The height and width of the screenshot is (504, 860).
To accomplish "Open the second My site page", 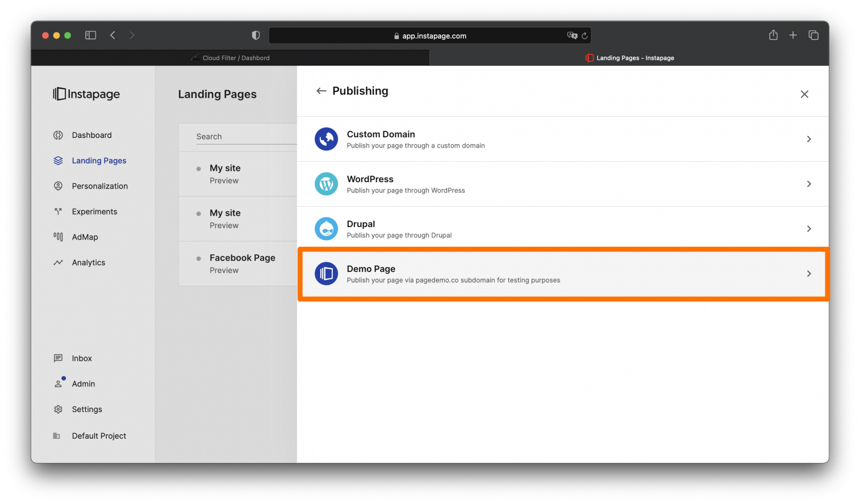I will pyautogui.click(x=225, y=213).
